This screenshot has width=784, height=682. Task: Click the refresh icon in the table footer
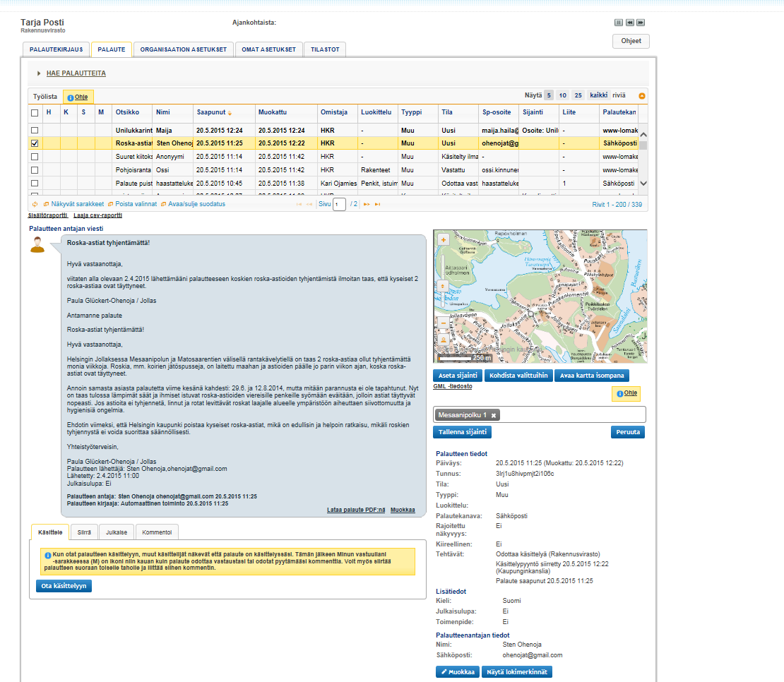pyautogui.click(x=35, y=204)
